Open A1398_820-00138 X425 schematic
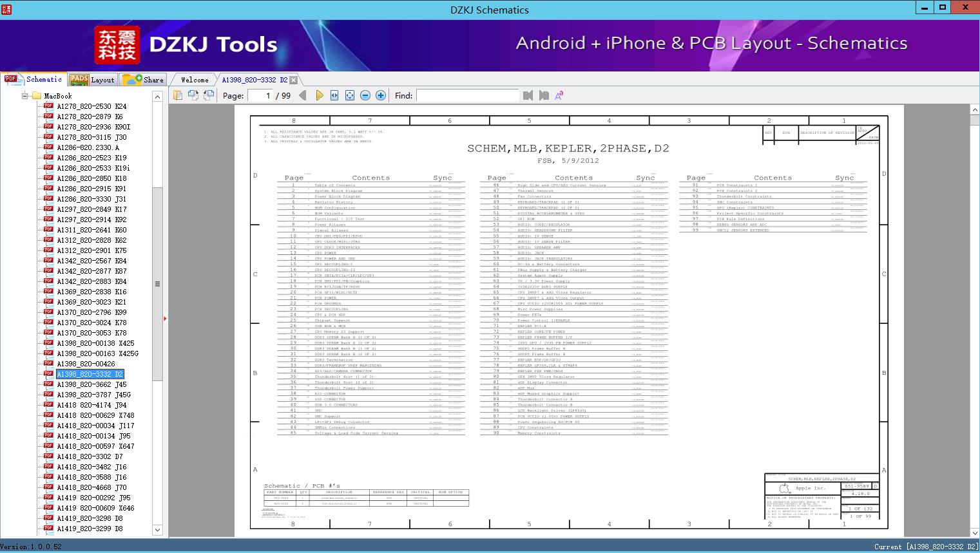This screenshot has height=553, width=980. pyautogui.click(x=95, y=343)
